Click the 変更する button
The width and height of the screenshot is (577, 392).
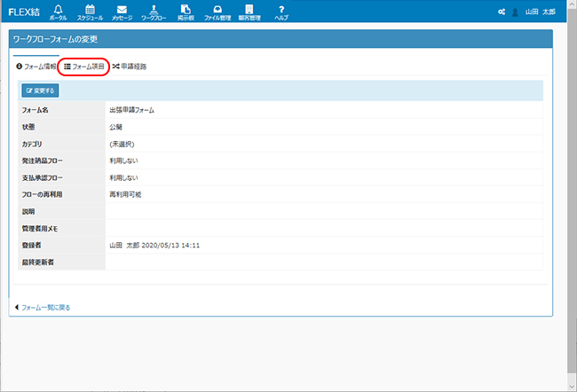point(40,90)
